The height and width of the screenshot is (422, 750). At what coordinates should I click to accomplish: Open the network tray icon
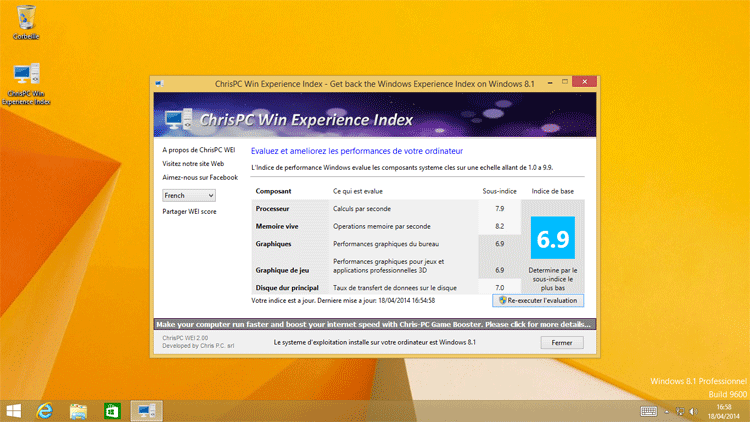680,411
